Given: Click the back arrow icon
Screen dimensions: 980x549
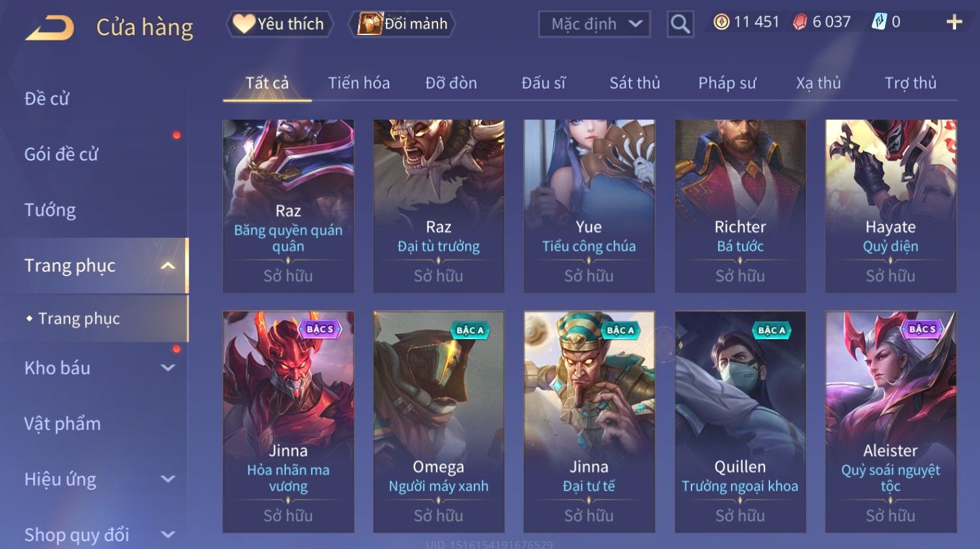Looking at the screenshot, I should coord(49,28).
